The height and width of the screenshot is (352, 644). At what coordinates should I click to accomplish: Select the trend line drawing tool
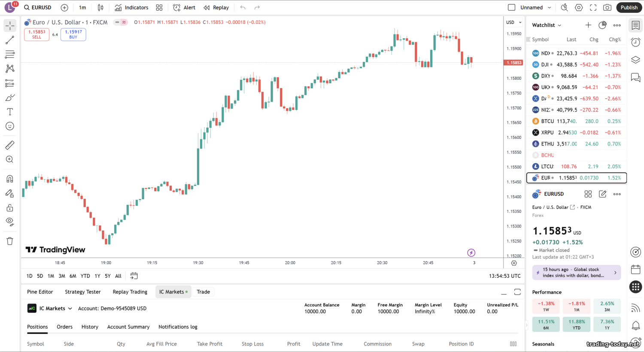pyautogui.click(x=10, y=40)
